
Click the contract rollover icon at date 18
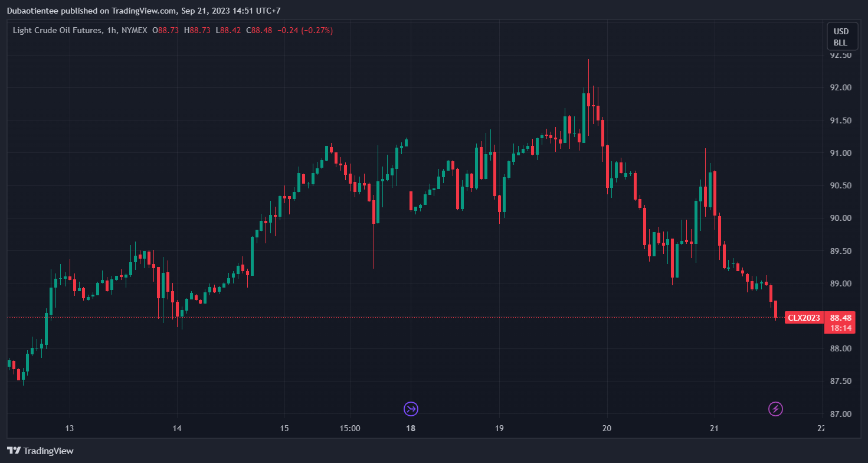[x=411, y=409]
